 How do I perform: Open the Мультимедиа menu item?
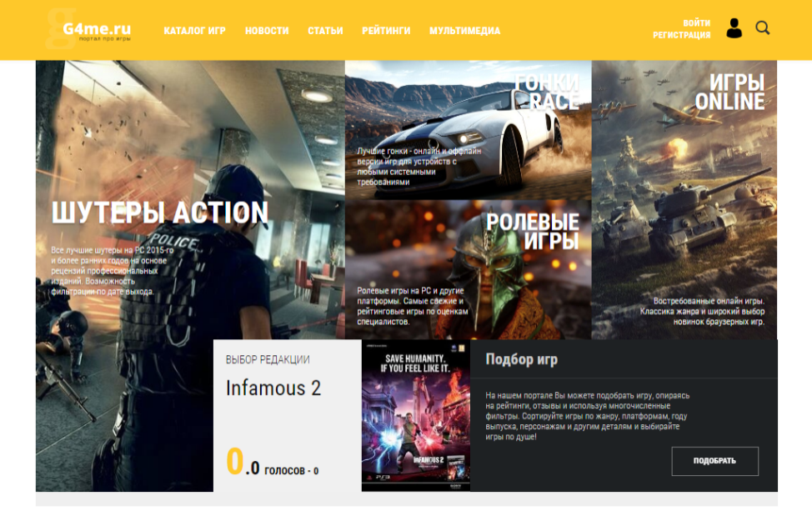coord(464,31)
